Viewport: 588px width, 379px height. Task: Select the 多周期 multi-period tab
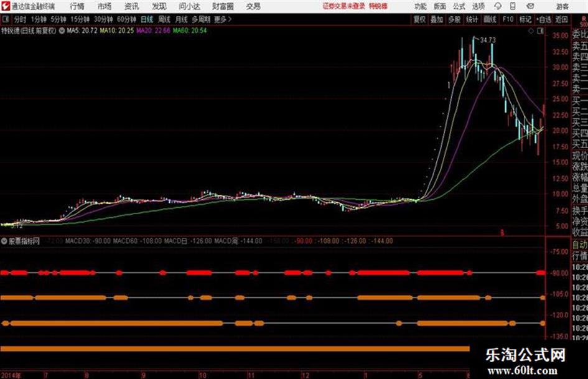tap(201, 19)
